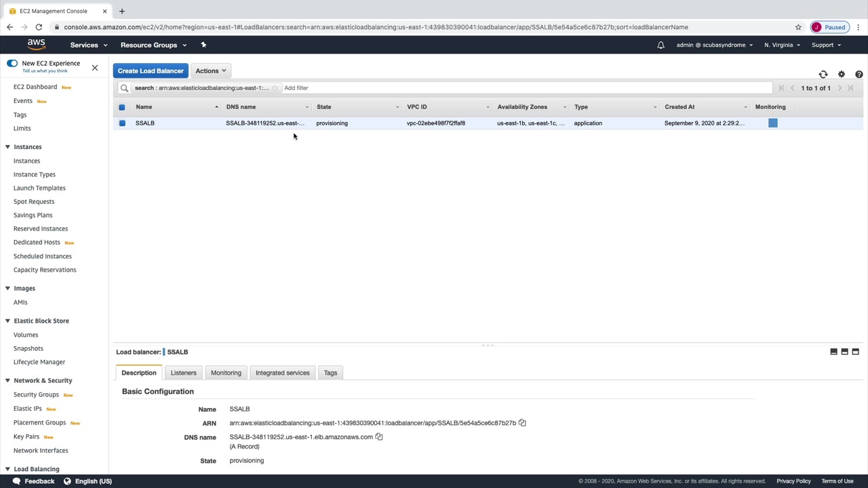Open the notifications bell
This screenshot has width=868, height=488.
point(660,45)
